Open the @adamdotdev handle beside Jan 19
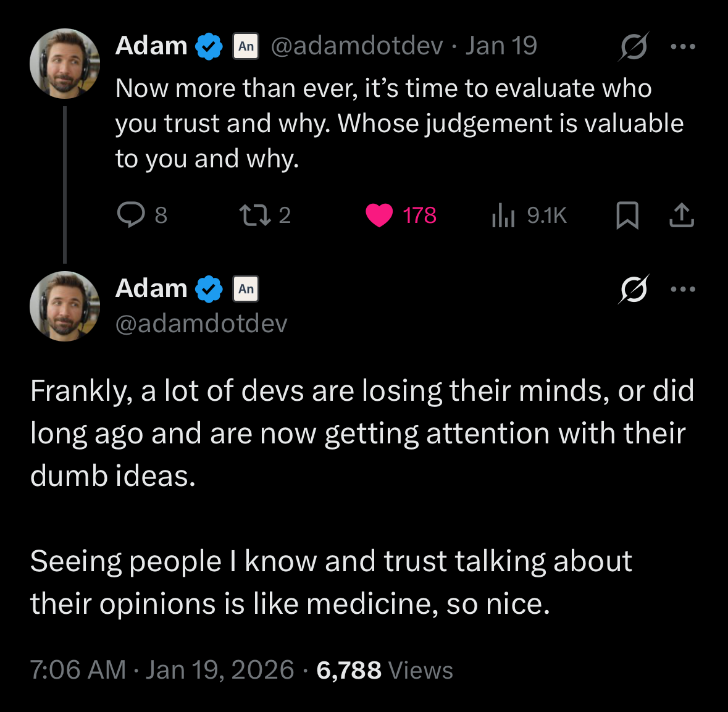The image size is (728, 712). (x=357, y=46)
